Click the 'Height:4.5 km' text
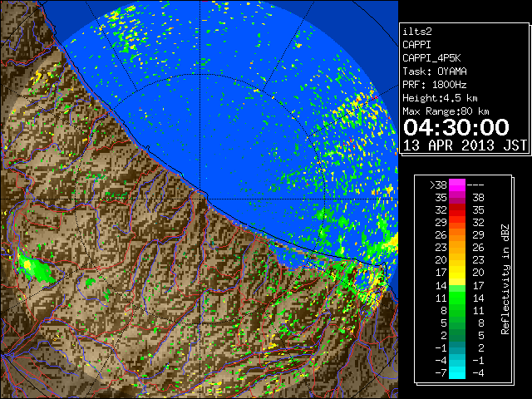Screen dimensions: 532x399 coord(440,98)
